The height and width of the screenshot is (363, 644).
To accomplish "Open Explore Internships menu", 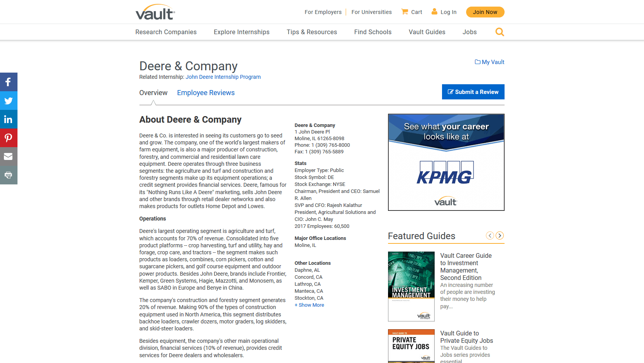I will (242, 32).
